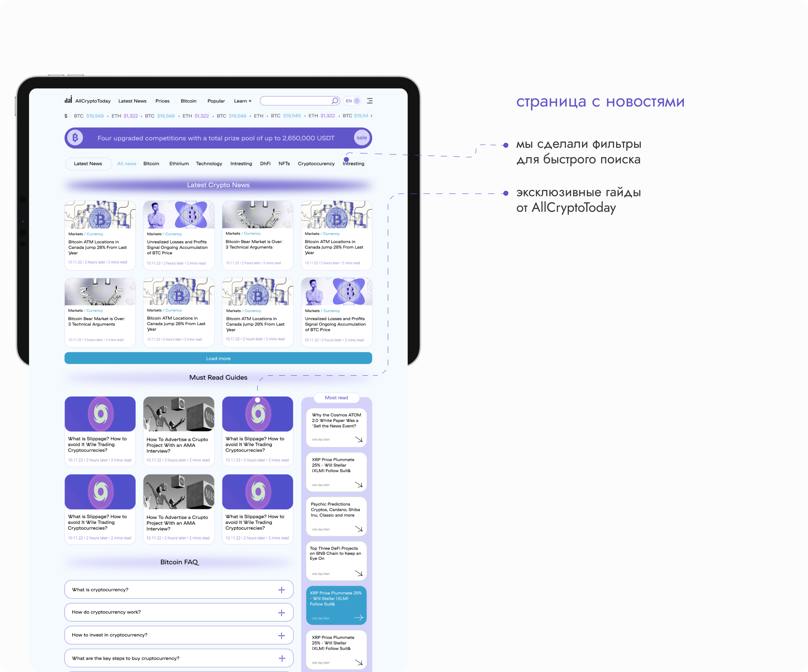
Task: Select the NFTs news filter tab
Action: tap(284, 163)
